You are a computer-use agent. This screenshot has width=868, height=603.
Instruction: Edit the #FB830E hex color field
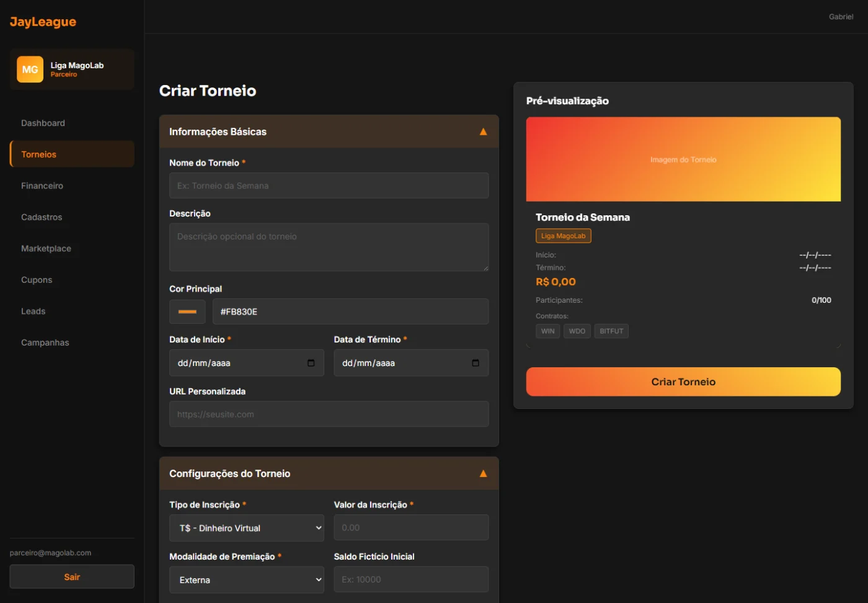click(x=350, y=311)
